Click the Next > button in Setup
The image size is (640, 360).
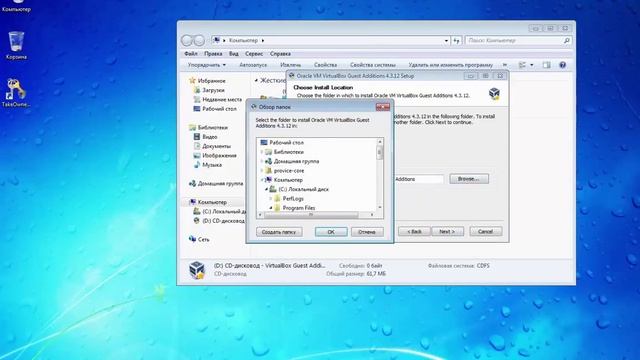point(447,231)
